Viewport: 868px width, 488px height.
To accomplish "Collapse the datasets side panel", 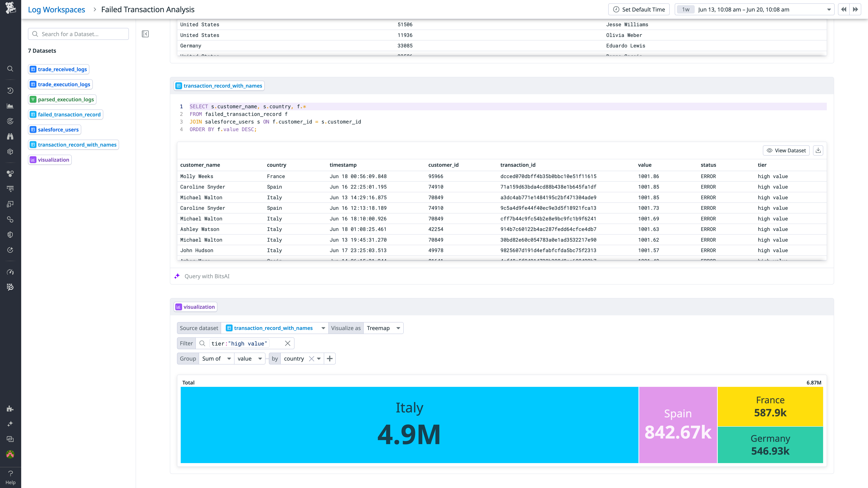I will [x=145, y=34].
